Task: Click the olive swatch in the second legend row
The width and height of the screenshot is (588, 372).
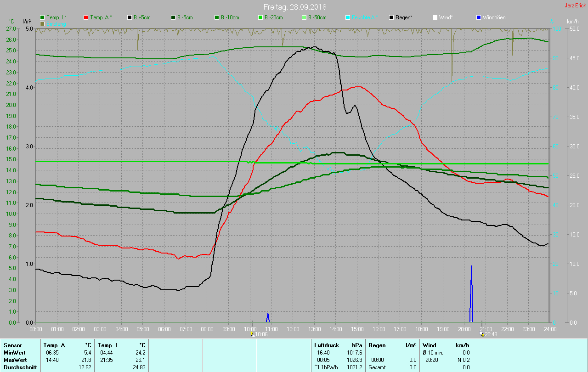Action: coord(43,23)
